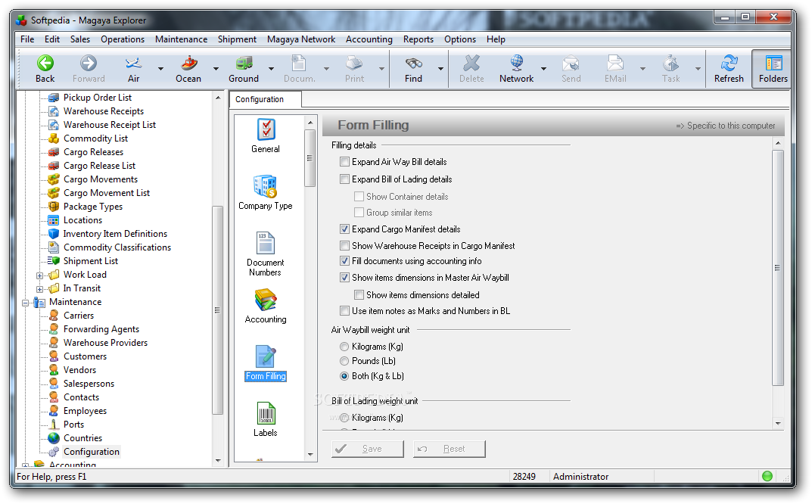The height and width of the screenshot is (504, 812).
Task: Expand the Accounting tree node
Action: (x=25, y=465)
